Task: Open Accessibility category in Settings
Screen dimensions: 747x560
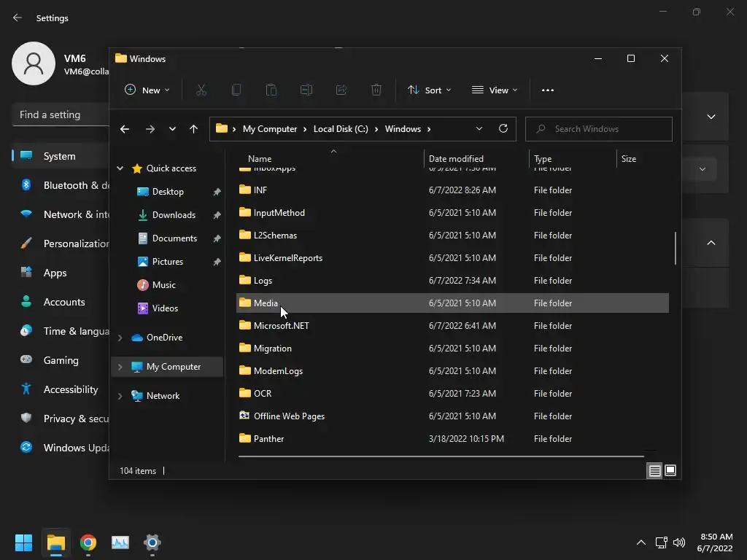Action: (61, 389)
